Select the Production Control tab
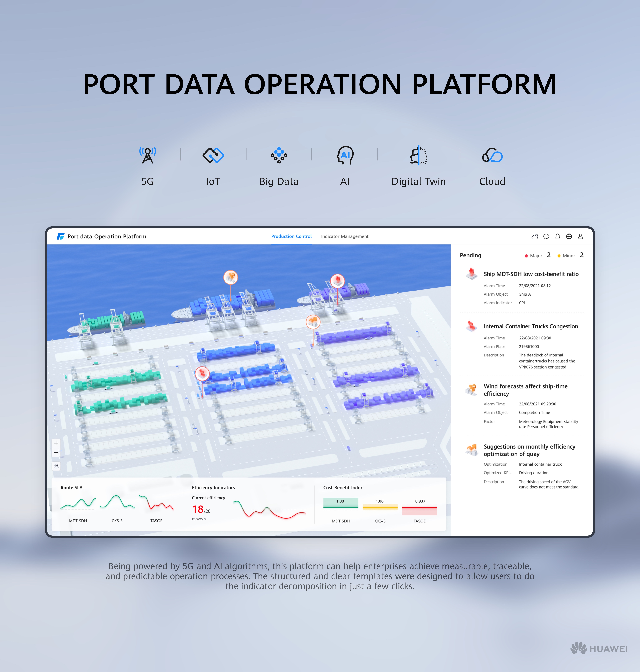This screenshot has height=672, width=640. (292, 236)
